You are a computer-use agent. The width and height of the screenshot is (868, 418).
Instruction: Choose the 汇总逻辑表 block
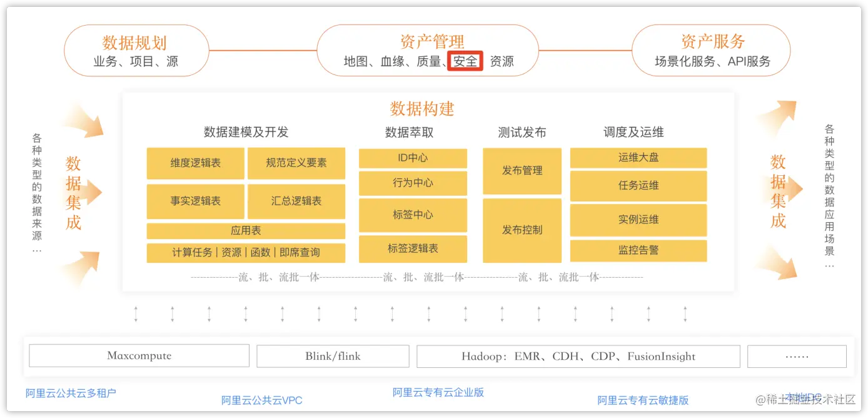coord(296,201)
